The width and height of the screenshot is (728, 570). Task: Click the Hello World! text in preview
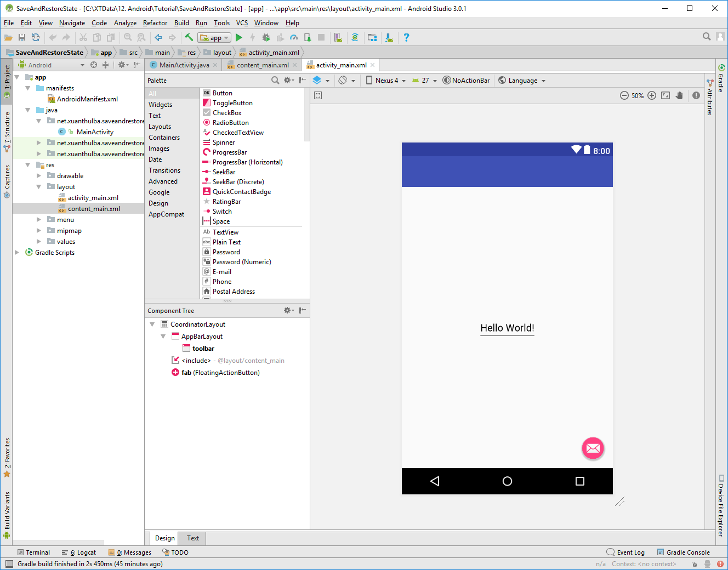tap(507, 328)
